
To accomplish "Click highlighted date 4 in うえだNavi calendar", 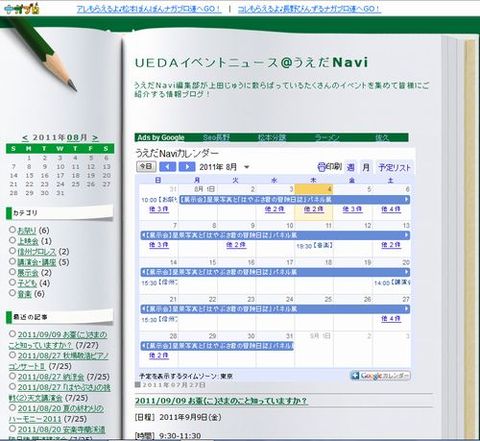I will click(x=329, y=189).
